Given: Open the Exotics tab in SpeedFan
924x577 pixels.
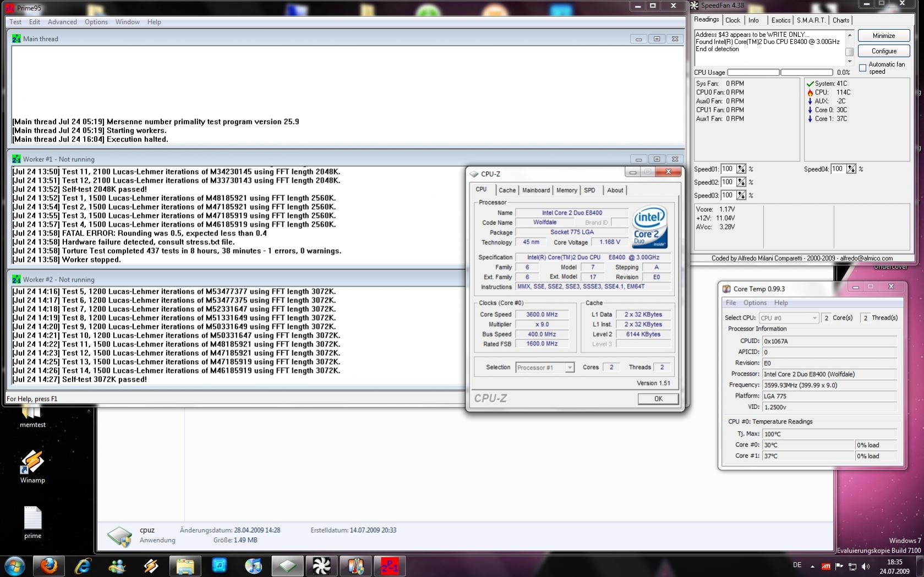Looking at the screenshot, I should tap(780, 20).
